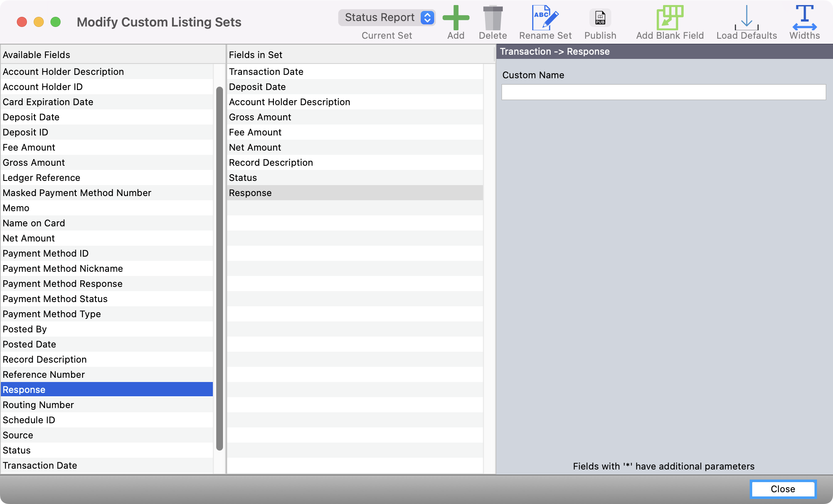Select Masked Payment Method Number field
The height and width of the screenshot is (504, 833).
click(x=77, y=193)
